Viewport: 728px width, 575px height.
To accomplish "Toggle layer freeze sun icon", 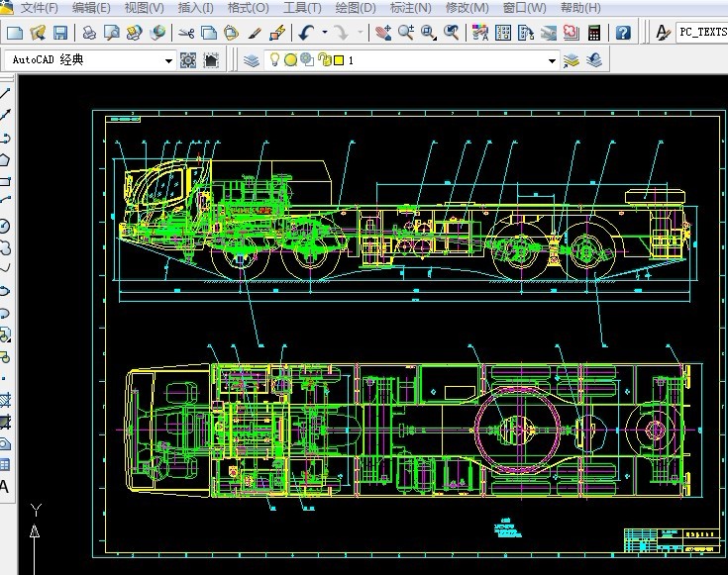I will (290, 59).
